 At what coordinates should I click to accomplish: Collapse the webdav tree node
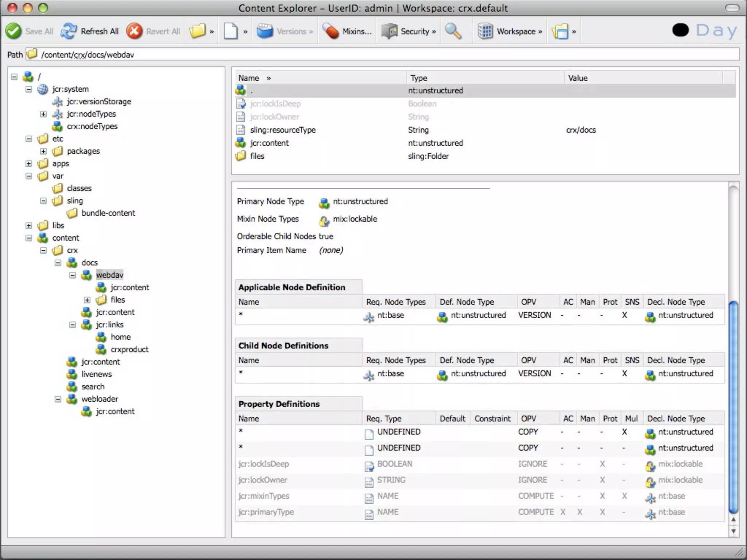73,275
